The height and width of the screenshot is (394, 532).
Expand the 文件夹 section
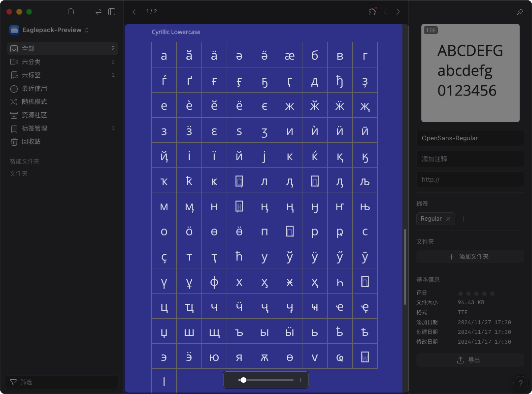(x=18, y=174)
